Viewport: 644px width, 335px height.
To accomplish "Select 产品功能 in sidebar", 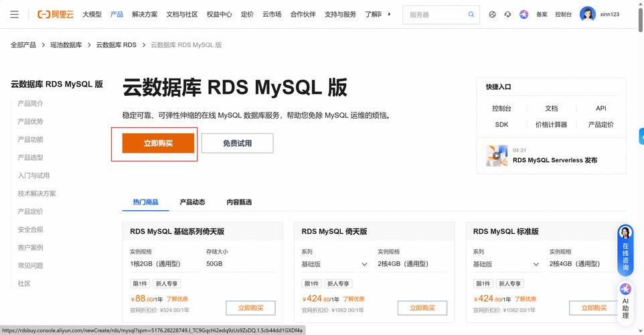I will [30, 140].
